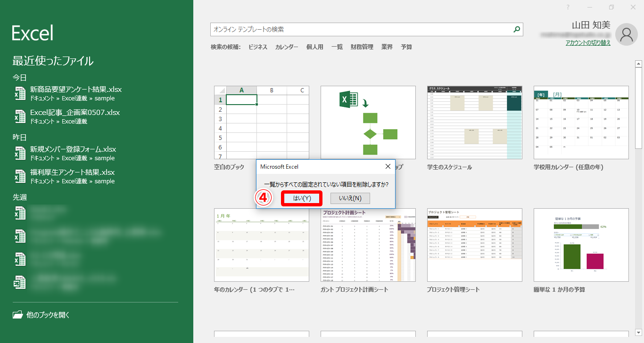Select the 簡単な 1 か月の予算 template thumbnail

581,245
